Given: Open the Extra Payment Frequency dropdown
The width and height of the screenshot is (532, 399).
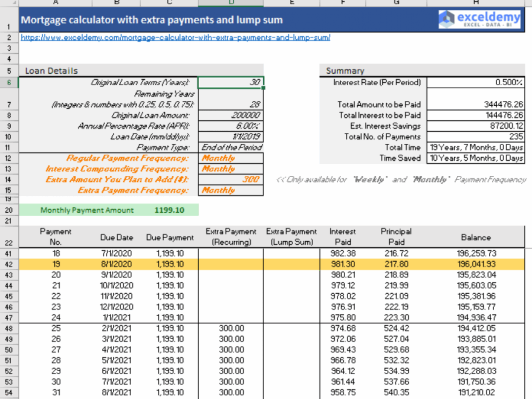Looking at the screenshot, I should (x=232, y=190).
